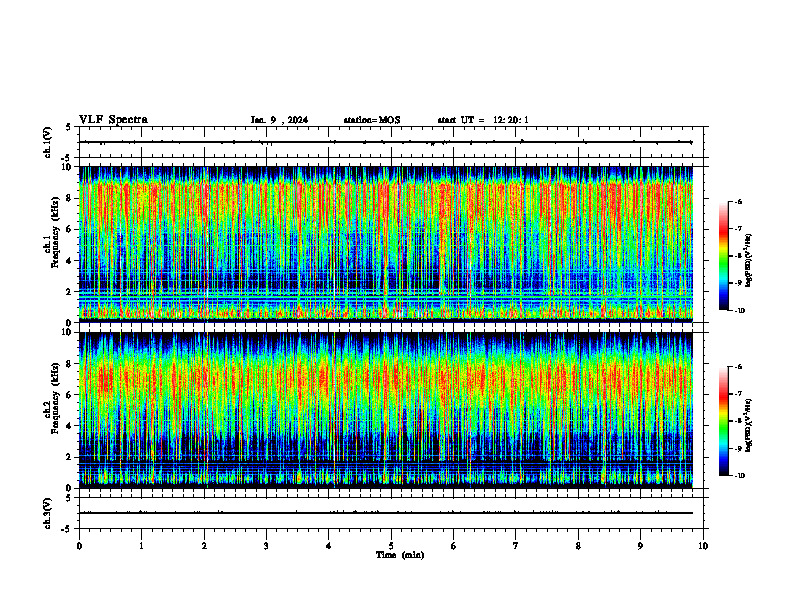This screenshot has height=612, width=792.
Task: Click the 'Time (min)' axis label
Action: (400, 555)
